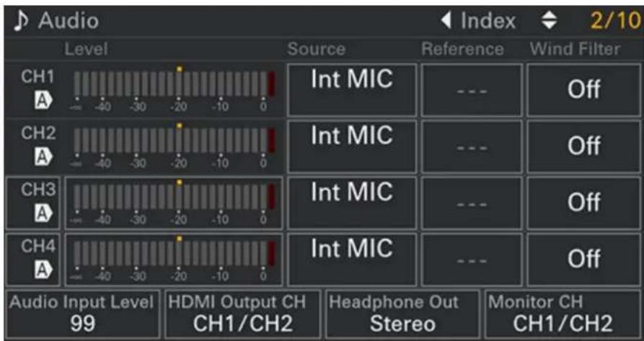Click the up/down page arrows icon

coord(549,22)
